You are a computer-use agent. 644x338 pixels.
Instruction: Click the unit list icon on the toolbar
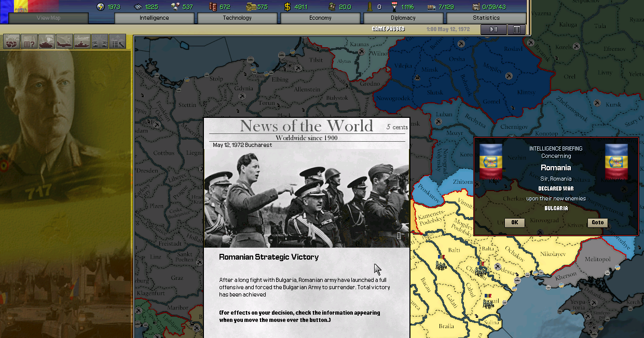[118, 40]
